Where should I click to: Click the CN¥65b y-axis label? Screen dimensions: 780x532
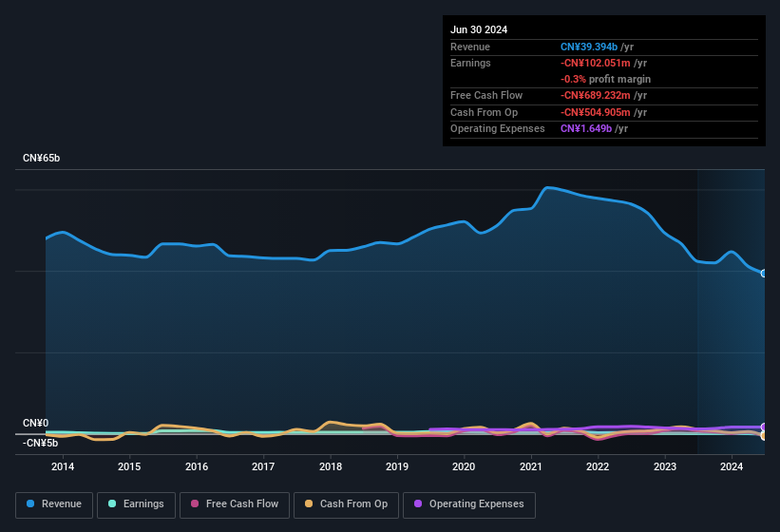tap(41, 158)
